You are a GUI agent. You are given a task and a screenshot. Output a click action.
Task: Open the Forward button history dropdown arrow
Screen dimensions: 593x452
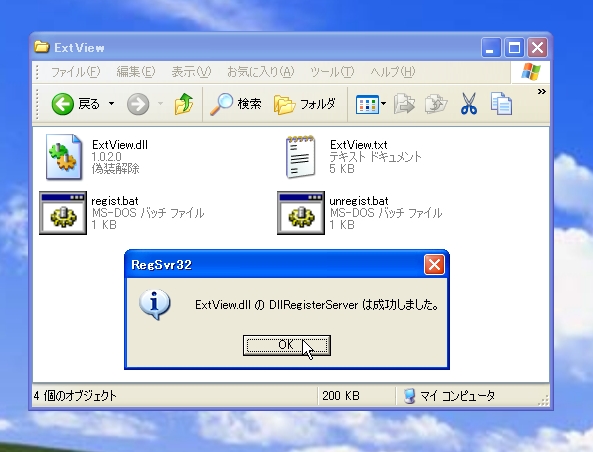[160, 103]
